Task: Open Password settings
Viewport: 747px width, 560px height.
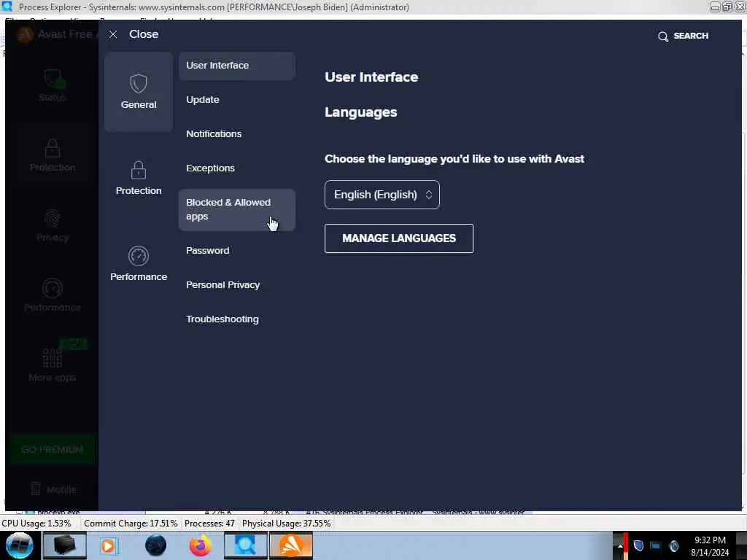Action: point(237,251)
